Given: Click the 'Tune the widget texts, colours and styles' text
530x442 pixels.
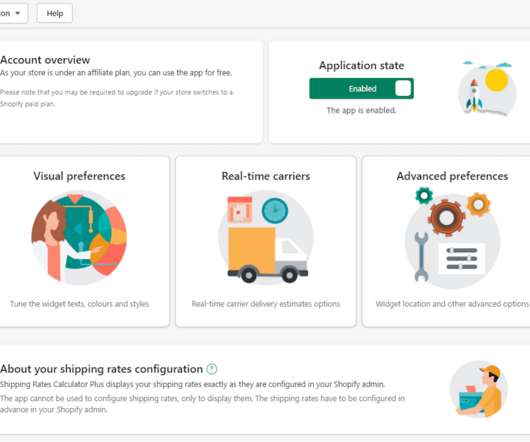Looking at the screenshot, I should click(79, 304).
